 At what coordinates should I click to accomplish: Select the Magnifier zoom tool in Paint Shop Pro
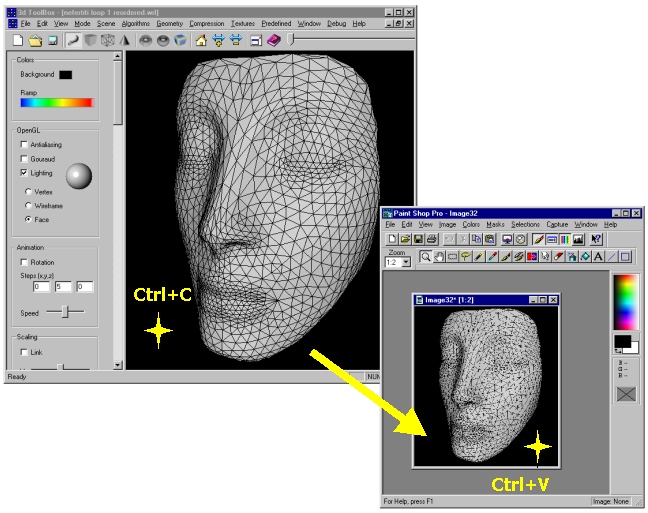(x=426, y=257)
